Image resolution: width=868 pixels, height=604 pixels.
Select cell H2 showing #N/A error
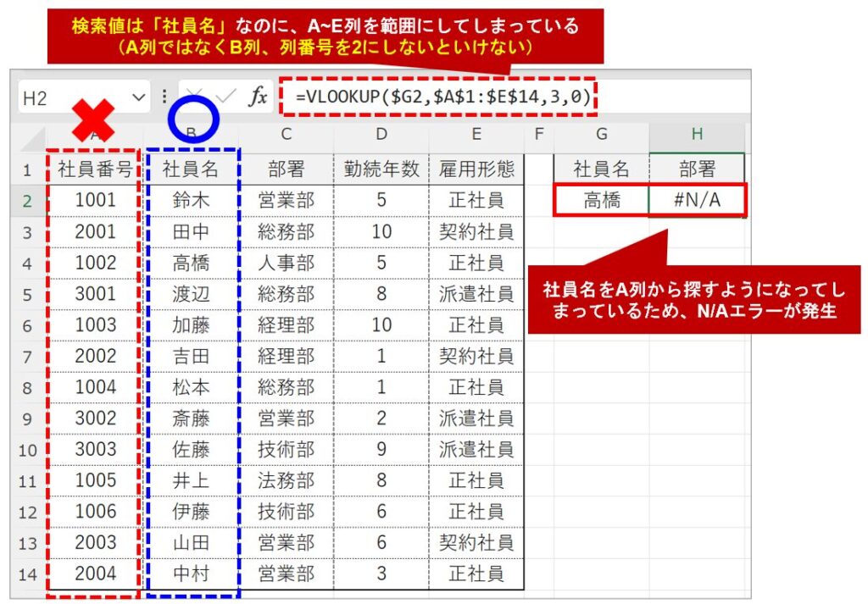[x=697, y=201]
